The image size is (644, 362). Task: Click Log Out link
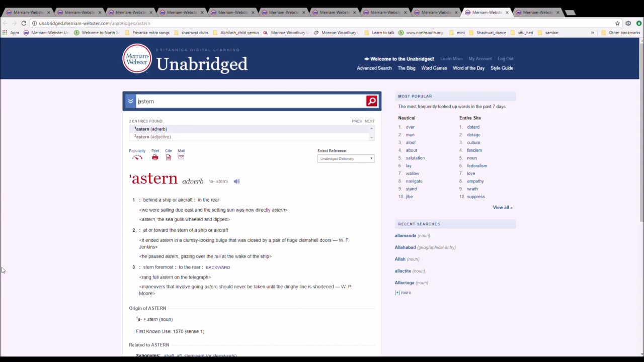click(506, 59)
